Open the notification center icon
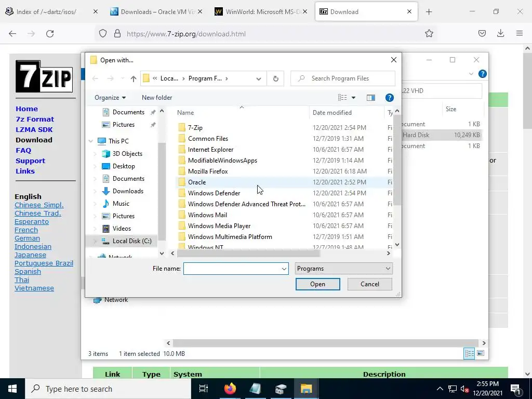Viewport: 532px width, 399px height. click(515, 389)
